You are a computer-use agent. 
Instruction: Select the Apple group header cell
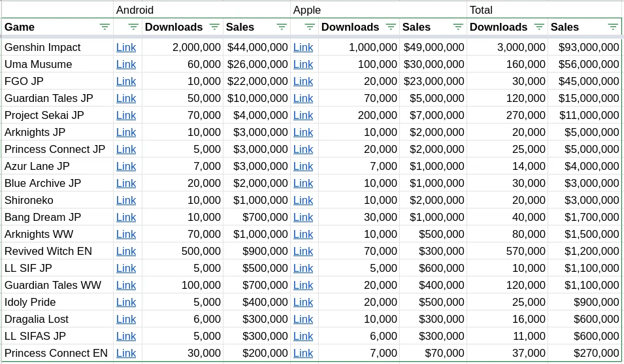[378, 10]
